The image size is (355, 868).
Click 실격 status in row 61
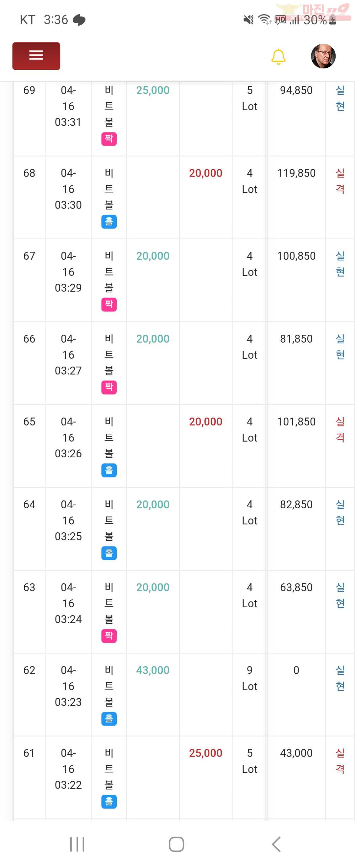pyautogui.click(x=340, y=761)
